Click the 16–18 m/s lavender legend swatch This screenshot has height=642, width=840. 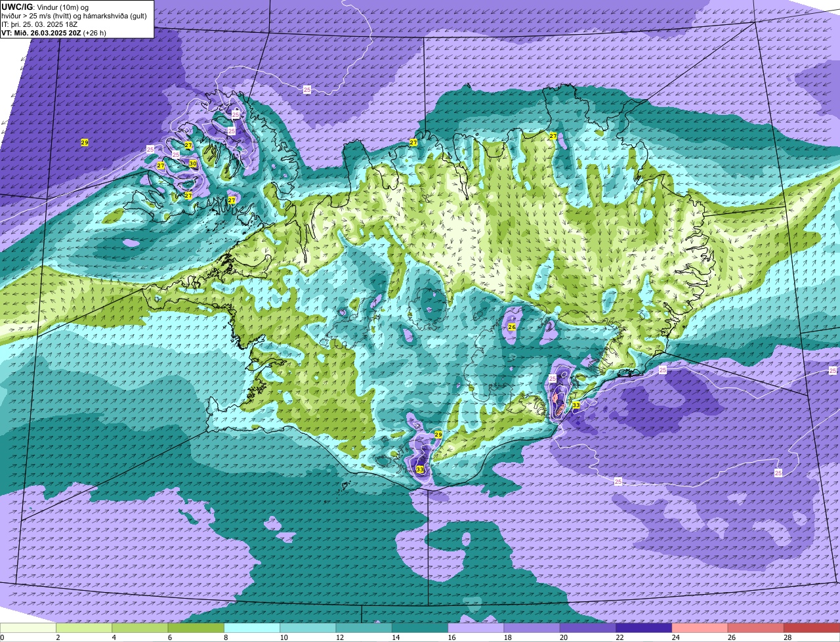(476, 628)
